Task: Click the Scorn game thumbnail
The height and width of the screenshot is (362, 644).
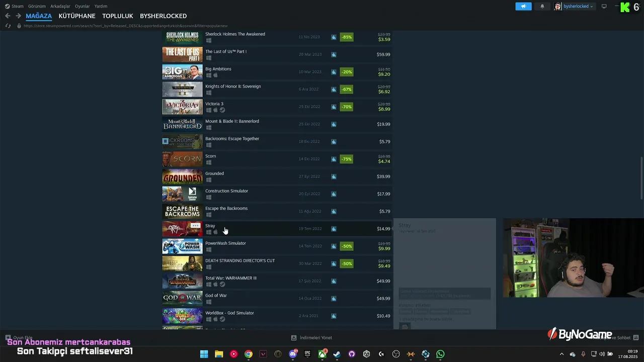Action: pos(182,159)
